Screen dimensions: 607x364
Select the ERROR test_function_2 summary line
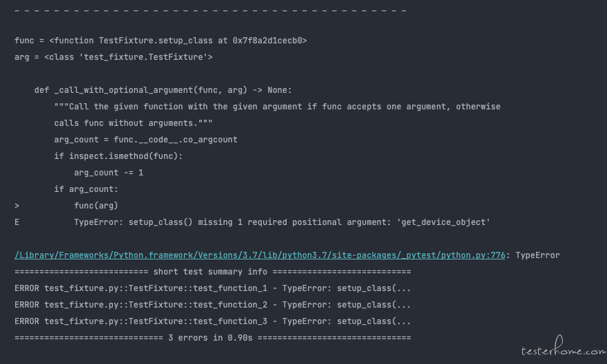click(212, 305)
